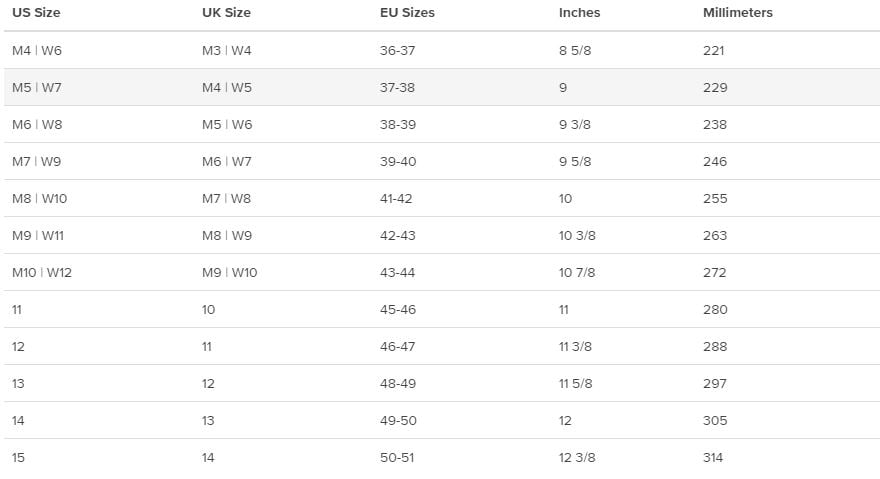The image size is (880, 479).
Task: Click the UK Size column header
Action: pyautogui.click(x=226, y=12)
